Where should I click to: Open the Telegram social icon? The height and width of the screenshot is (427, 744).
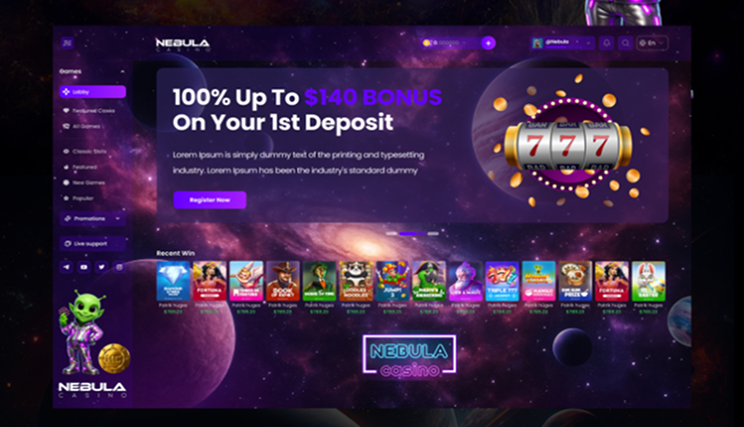[66, 267]
